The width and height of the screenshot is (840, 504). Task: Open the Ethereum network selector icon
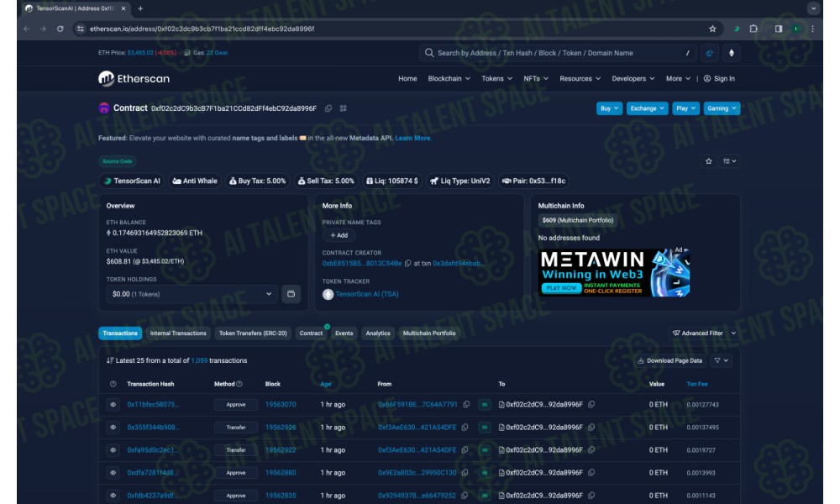pos(732,53)
